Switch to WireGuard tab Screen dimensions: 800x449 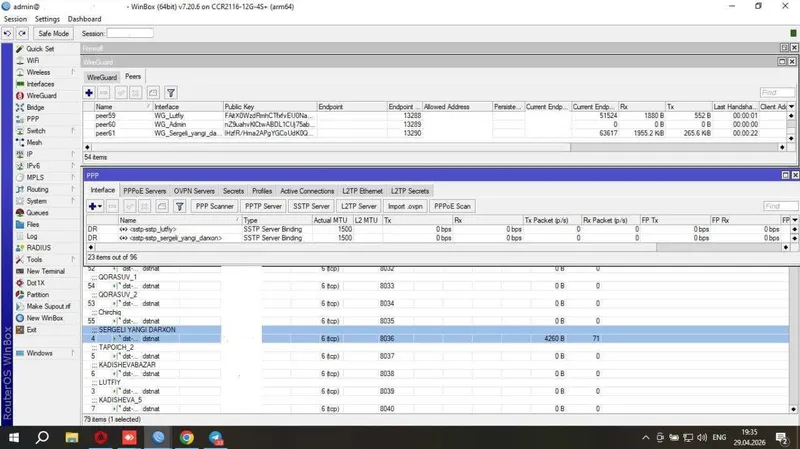pos(102,78)
